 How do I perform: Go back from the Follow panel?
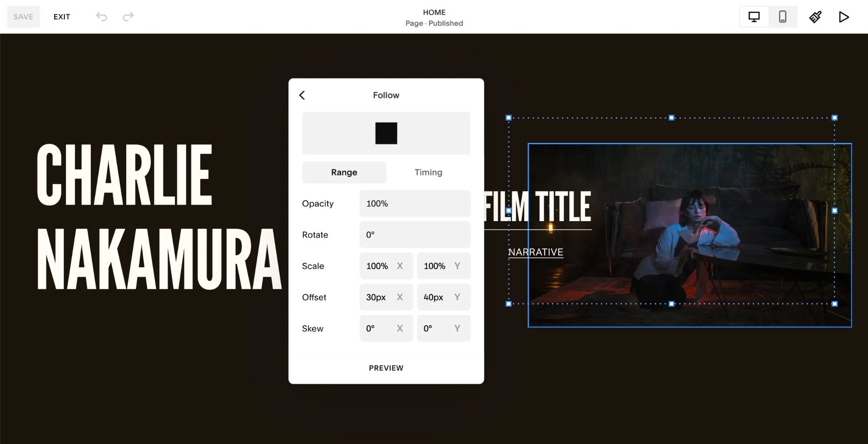point(302,95)
